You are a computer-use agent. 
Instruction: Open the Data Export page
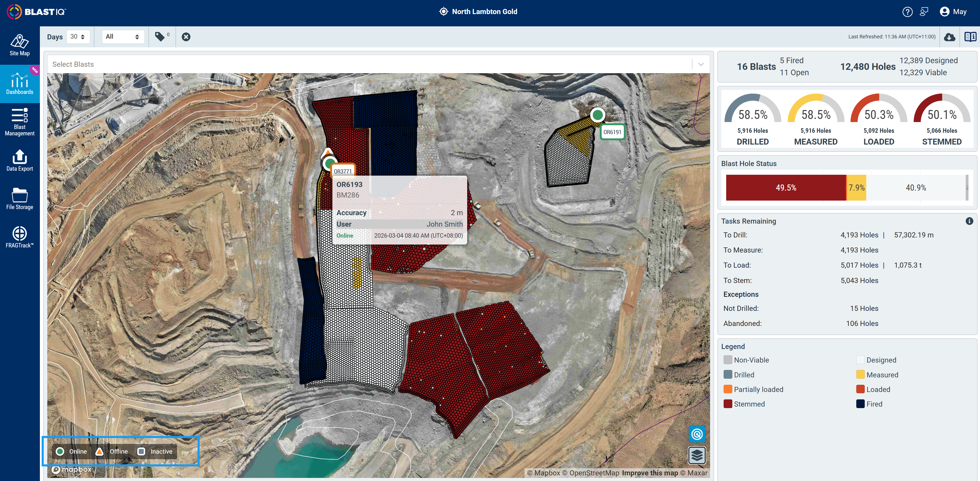20,161
